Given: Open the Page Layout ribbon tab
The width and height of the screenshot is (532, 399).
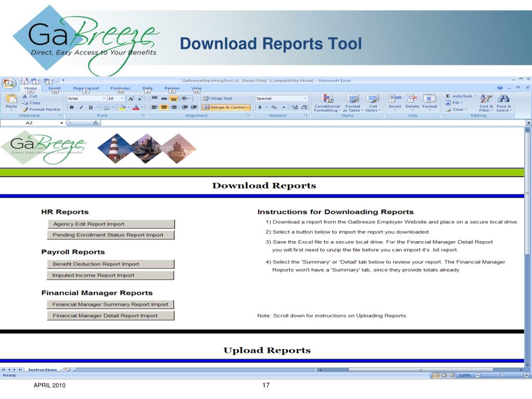Looking at the screenshot, I should tap(86, 88).
